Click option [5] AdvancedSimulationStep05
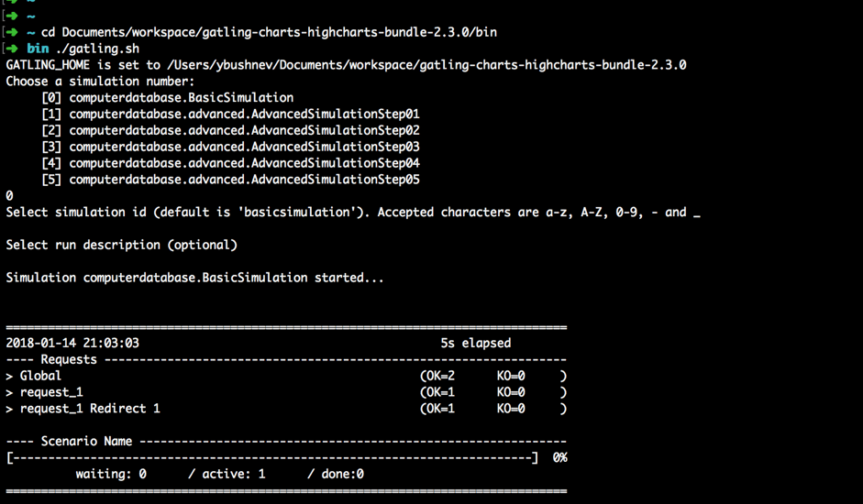The height and width of the screenshot is (504, 863). coord(230,180)
